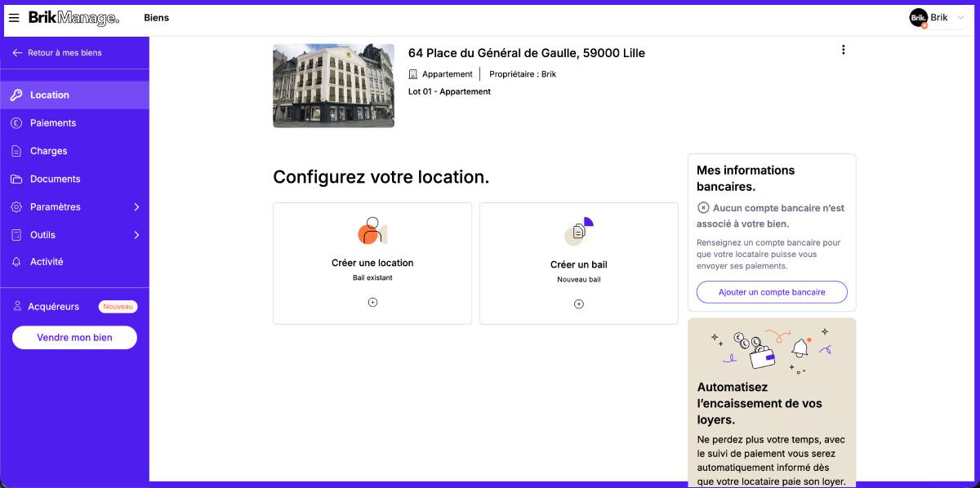Image resolution: width=980 pixels, height=488 pixels.
Task: Click the Configurez votre location heading
Action: (381, 177)
